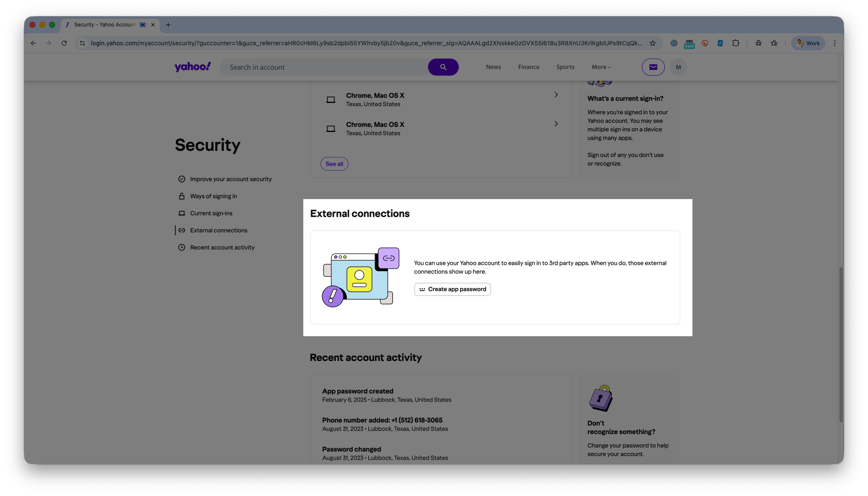Go to Ways of signing in section
Viewport: 868px width, 496px height.
(213, 196)
